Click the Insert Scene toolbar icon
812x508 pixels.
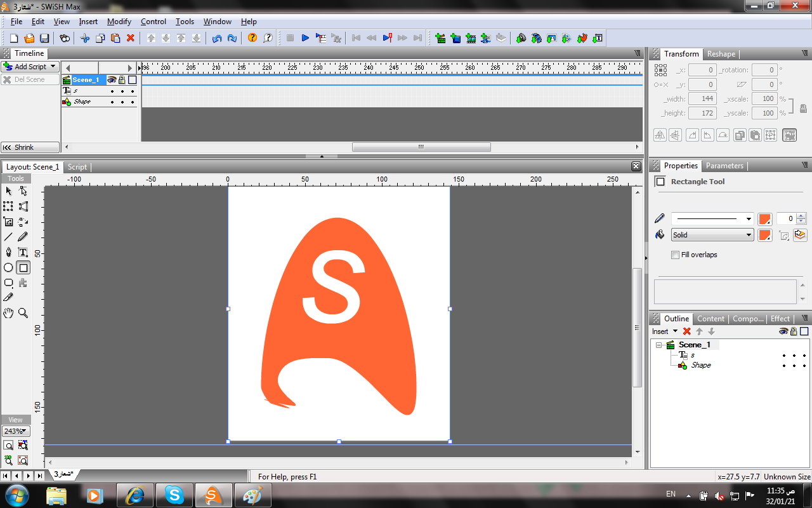440,38
